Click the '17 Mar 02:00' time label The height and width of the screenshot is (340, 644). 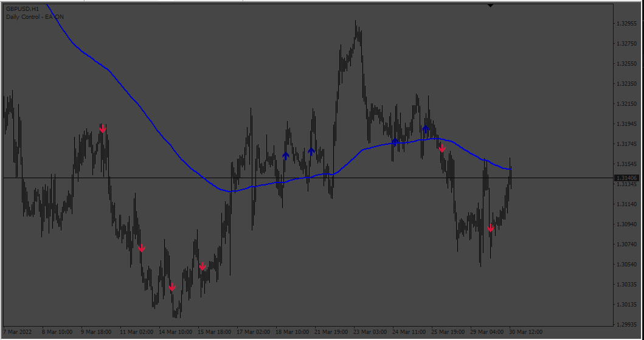point(254,331)
